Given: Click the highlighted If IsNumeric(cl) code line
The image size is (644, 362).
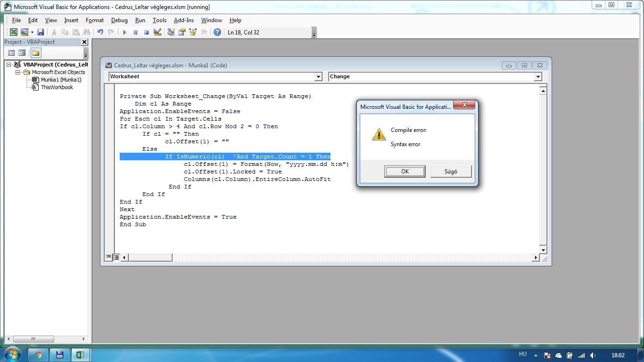Looking at the screenshot, I should [225, 156].
